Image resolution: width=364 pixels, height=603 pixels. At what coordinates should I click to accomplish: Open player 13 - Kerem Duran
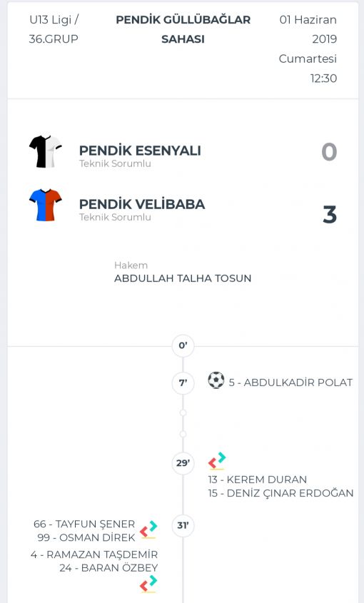coord(258,480)
